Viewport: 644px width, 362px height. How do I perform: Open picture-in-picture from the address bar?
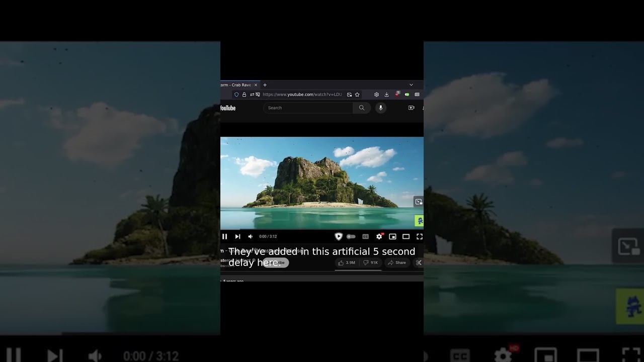coord(349,95)
